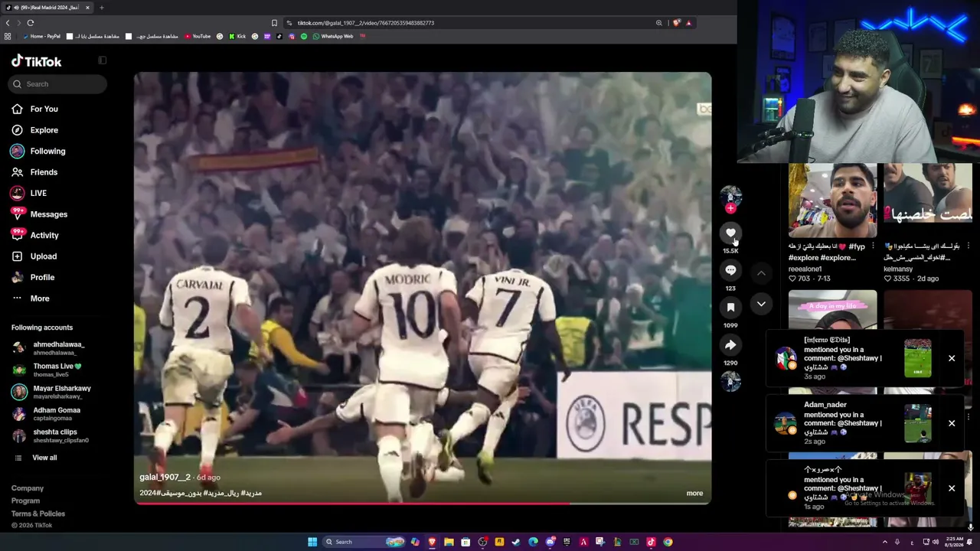Open options menu for kelmansy video

pos(969,246)
